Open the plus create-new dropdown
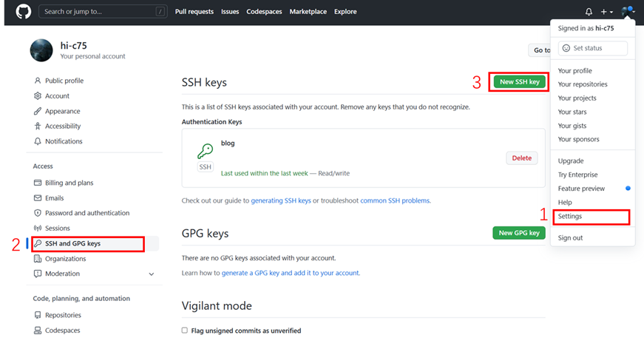This screenshot has height=338, width=644. 606,12
